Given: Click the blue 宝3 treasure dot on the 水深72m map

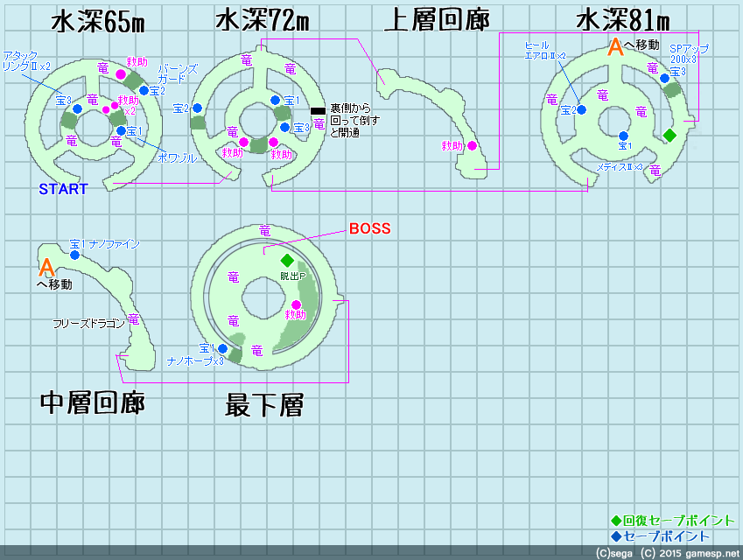Looking at the screenshot, I should (x=284, y=127).
